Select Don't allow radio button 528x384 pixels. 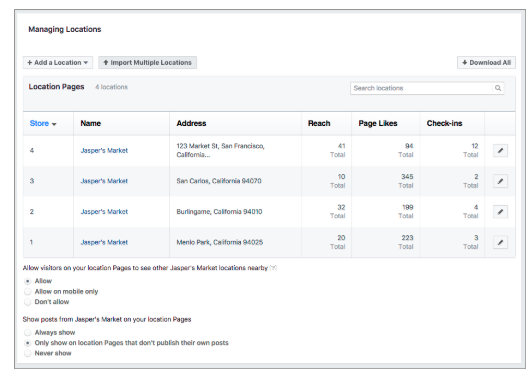coord(28,302)
